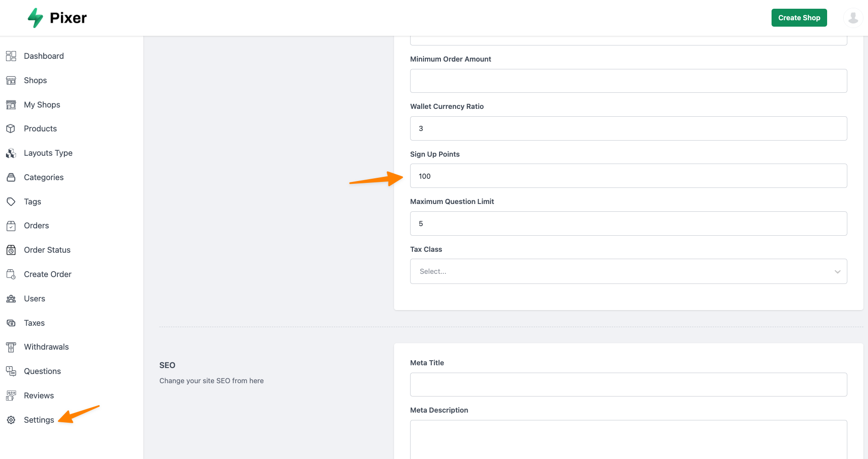Viewport: 868px width, 459px height.
Task: Focus the Minimum Order Amount field
Action: pos(628,81)
